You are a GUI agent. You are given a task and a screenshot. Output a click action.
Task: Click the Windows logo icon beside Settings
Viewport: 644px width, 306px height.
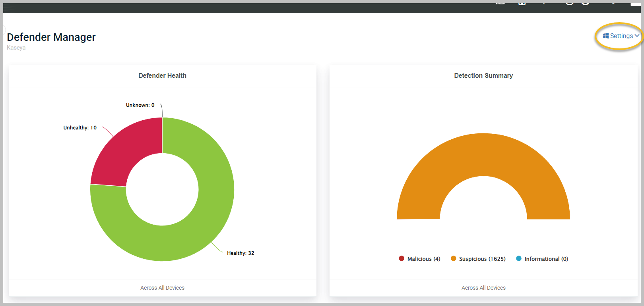coord(606,36)
